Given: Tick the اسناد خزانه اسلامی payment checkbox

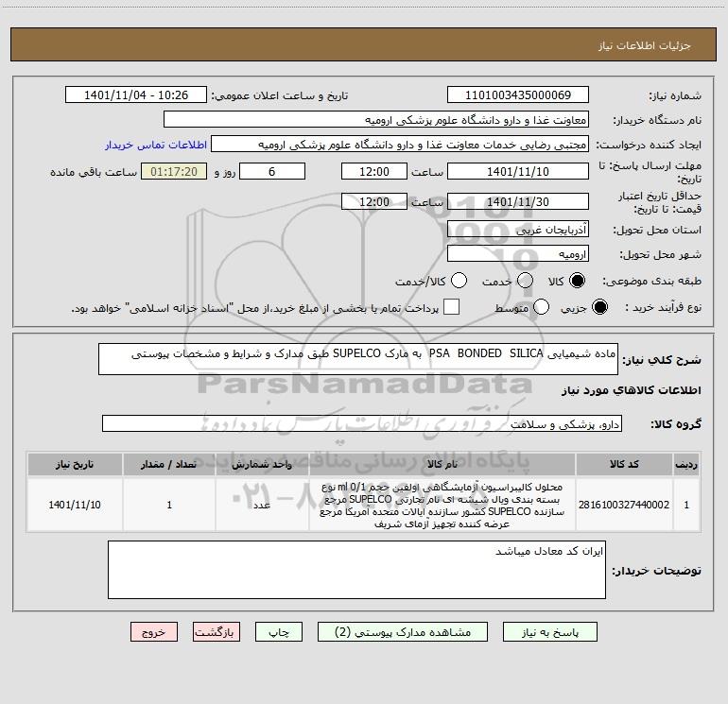Looking at the screenshot, I should tap(451, 307).
